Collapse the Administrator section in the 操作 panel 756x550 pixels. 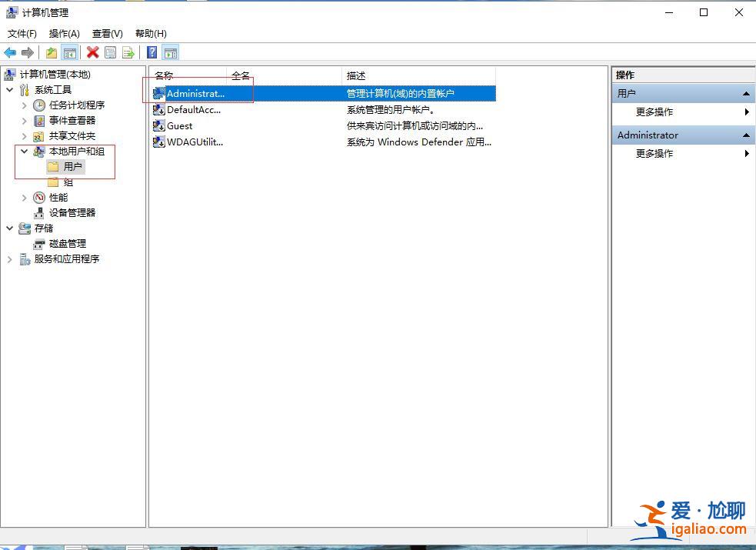[x=745, y=135]
